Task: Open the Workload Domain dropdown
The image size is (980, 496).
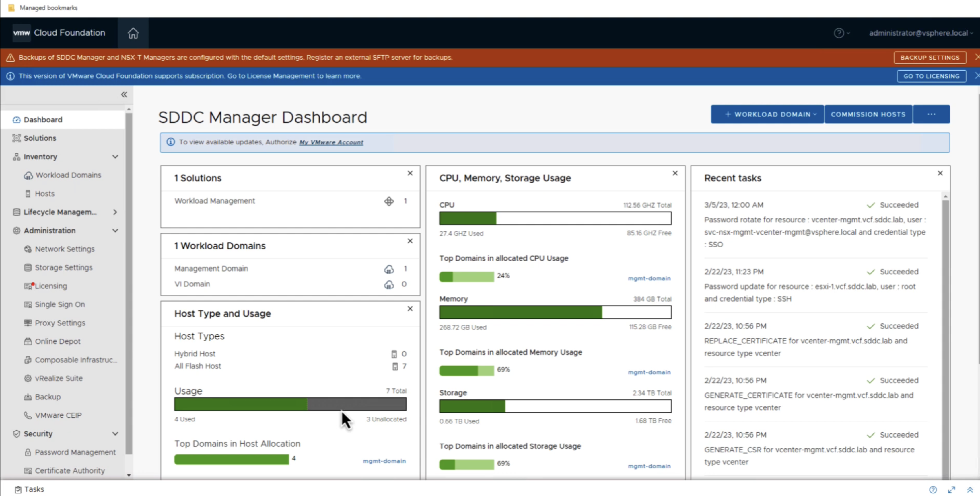Action: tap(767, 114)
